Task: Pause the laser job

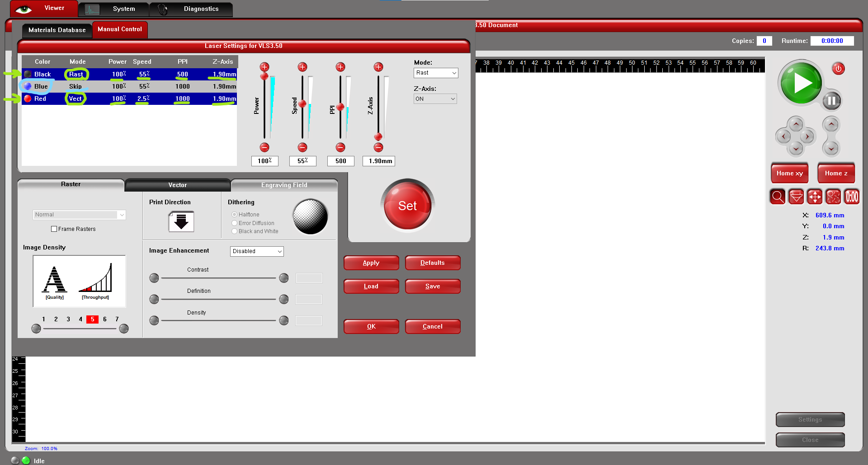Action: [831, 101]
